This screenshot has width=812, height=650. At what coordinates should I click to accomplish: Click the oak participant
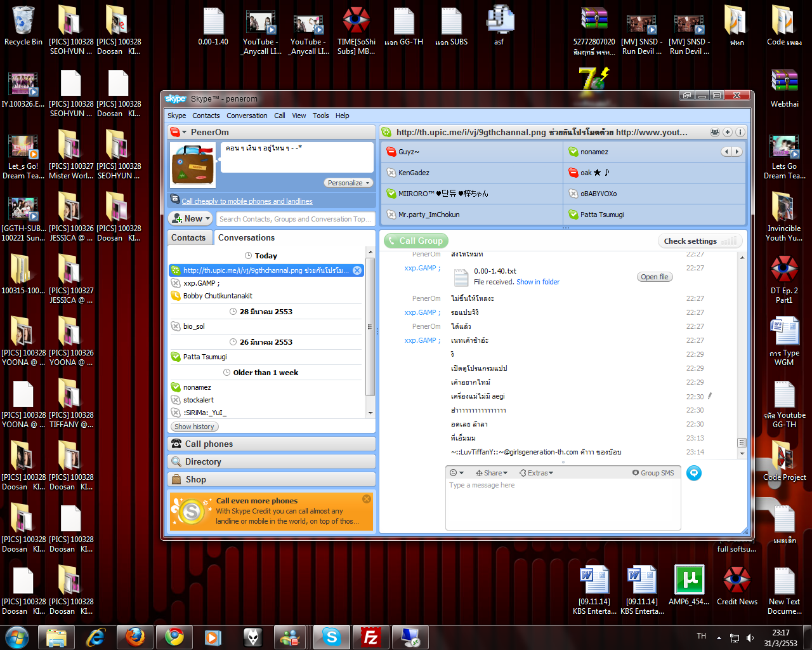click(654, 173)
